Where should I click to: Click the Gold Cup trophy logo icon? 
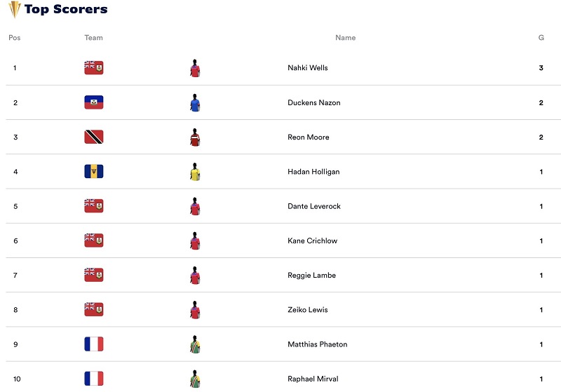pos(14,10)
